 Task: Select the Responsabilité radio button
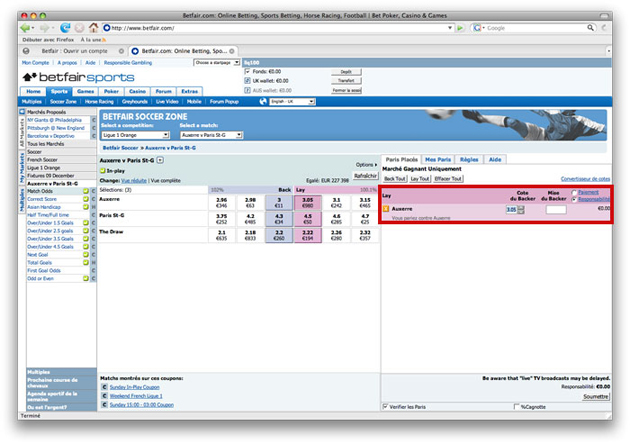(574, 199)
